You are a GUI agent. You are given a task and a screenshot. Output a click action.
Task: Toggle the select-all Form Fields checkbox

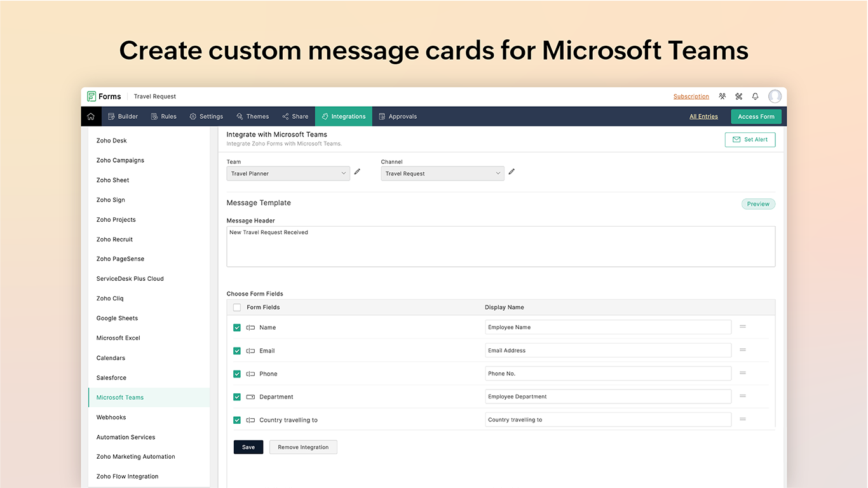[237, 308]
